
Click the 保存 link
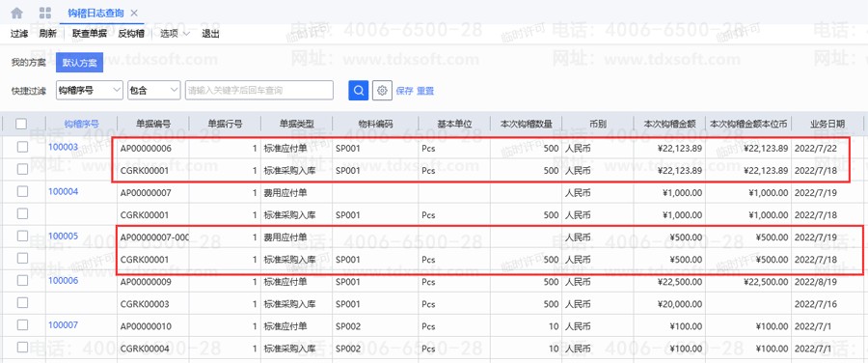(x=405, y=91)
